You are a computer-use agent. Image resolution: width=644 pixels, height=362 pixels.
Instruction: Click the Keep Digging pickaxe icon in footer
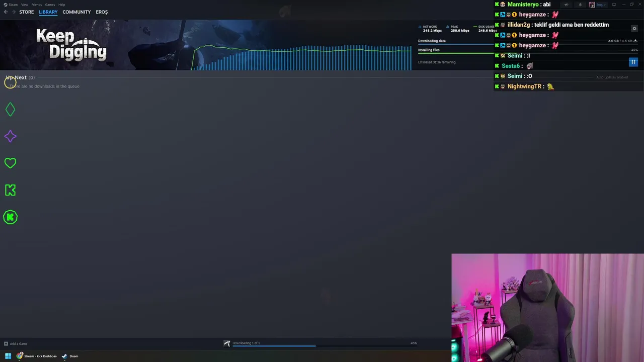227,343
